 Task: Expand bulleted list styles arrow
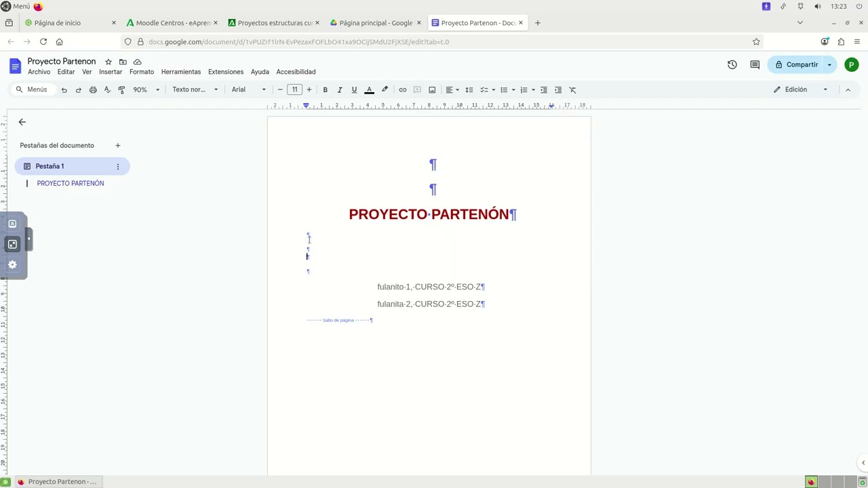coord(513,89)
